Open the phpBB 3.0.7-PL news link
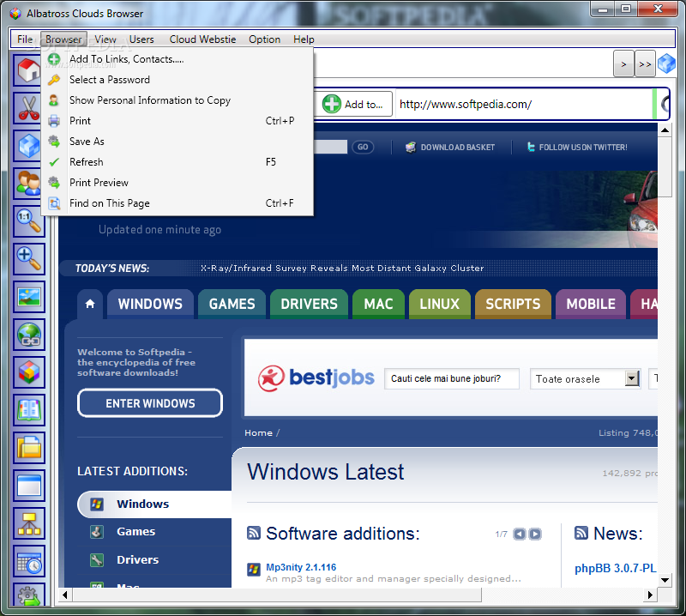This screenshot has width=686, height=616. (616, 568)
